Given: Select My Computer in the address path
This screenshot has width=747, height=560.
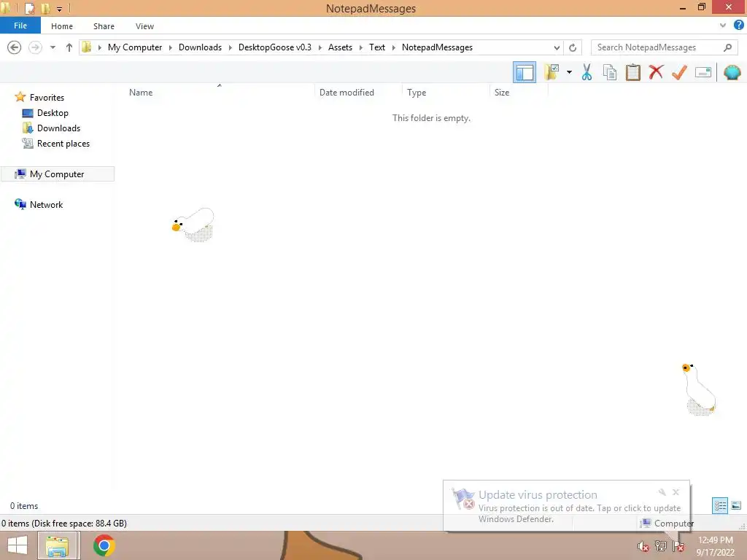Looking at the screenshot, I should click(x=135, y=47).
